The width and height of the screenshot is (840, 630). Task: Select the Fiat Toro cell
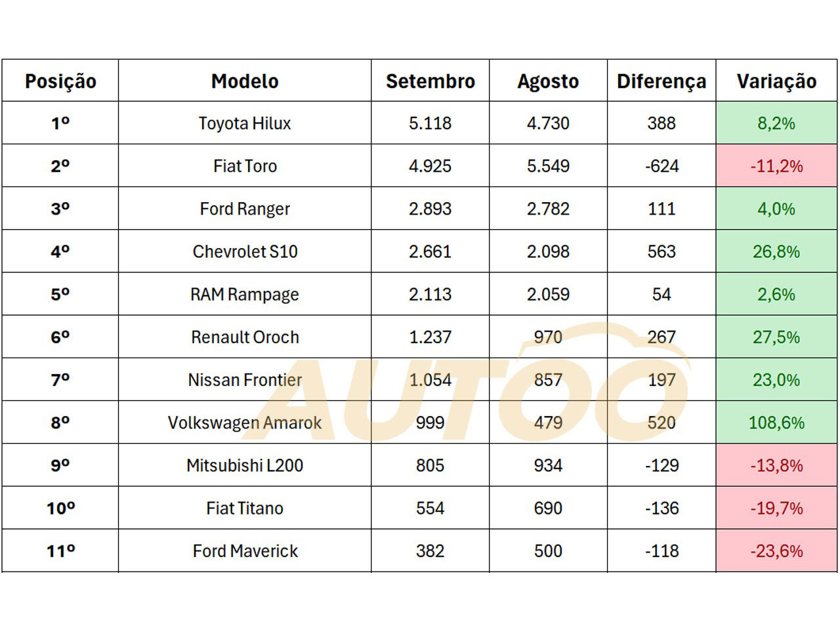pyautogui.click(x=245, y=165)
